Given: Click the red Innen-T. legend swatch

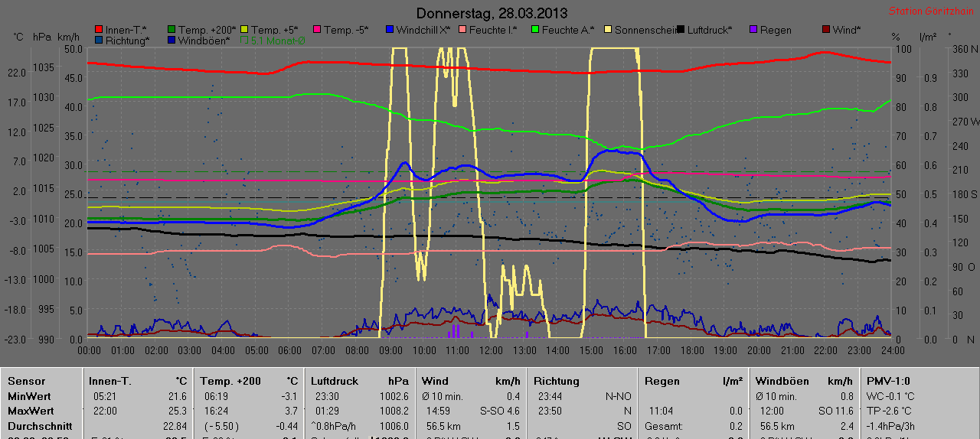Looking at the screenshot, I should (98, 30).
